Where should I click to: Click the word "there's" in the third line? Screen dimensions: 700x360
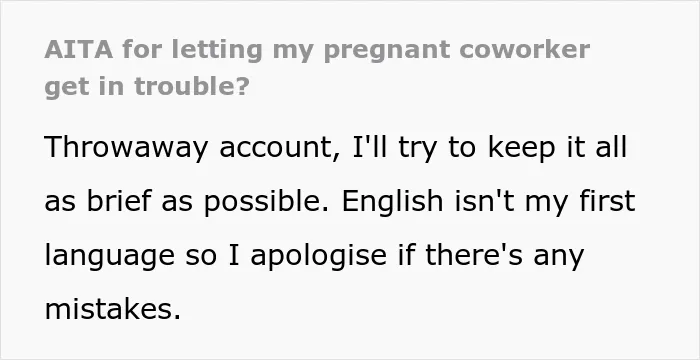[x=474, y=255]
